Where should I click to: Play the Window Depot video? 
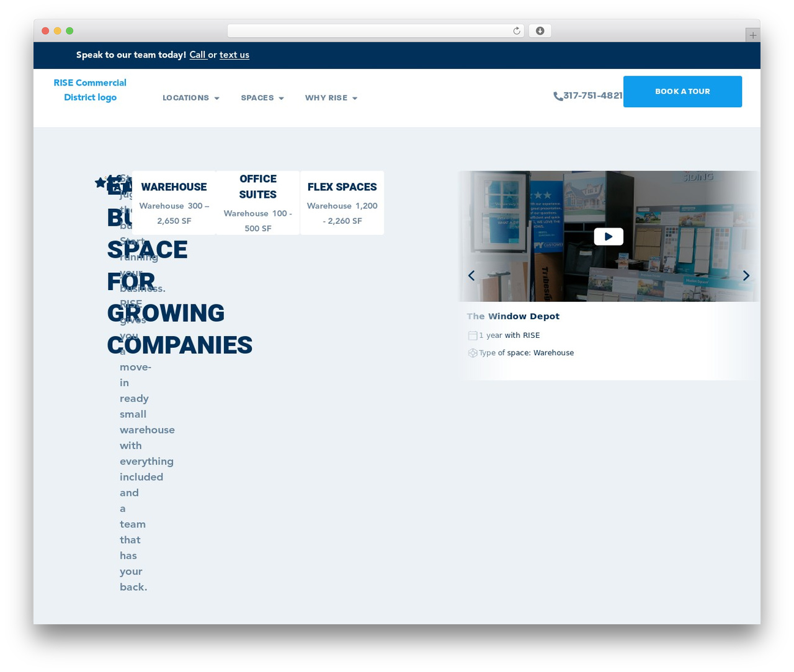tap(609, 236)
